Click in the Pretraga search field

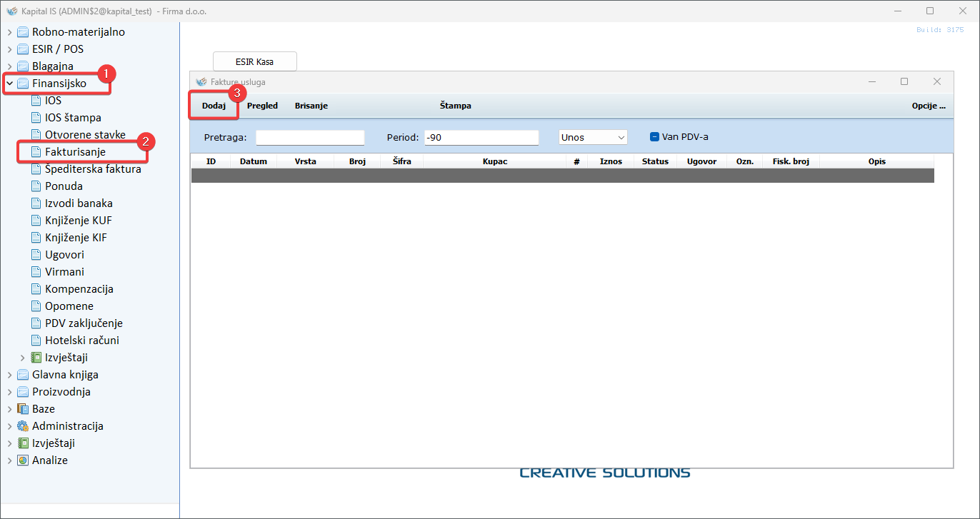point(310,137)
